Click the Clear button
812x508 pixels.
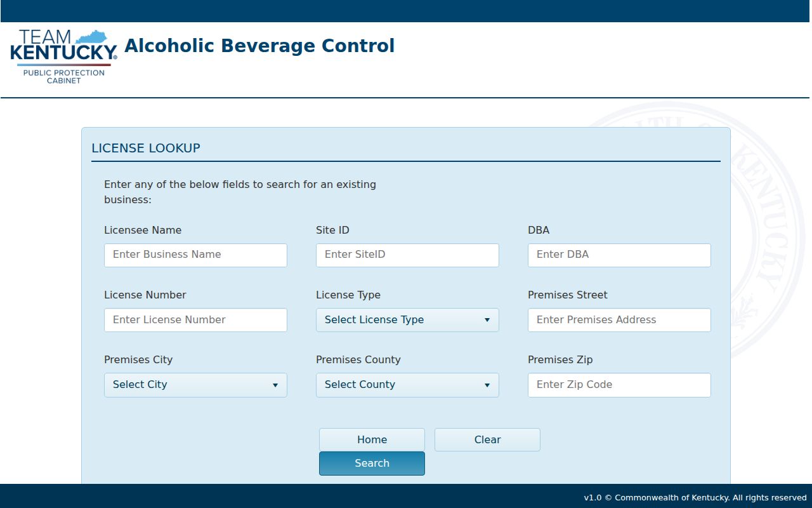coord(487,439)
